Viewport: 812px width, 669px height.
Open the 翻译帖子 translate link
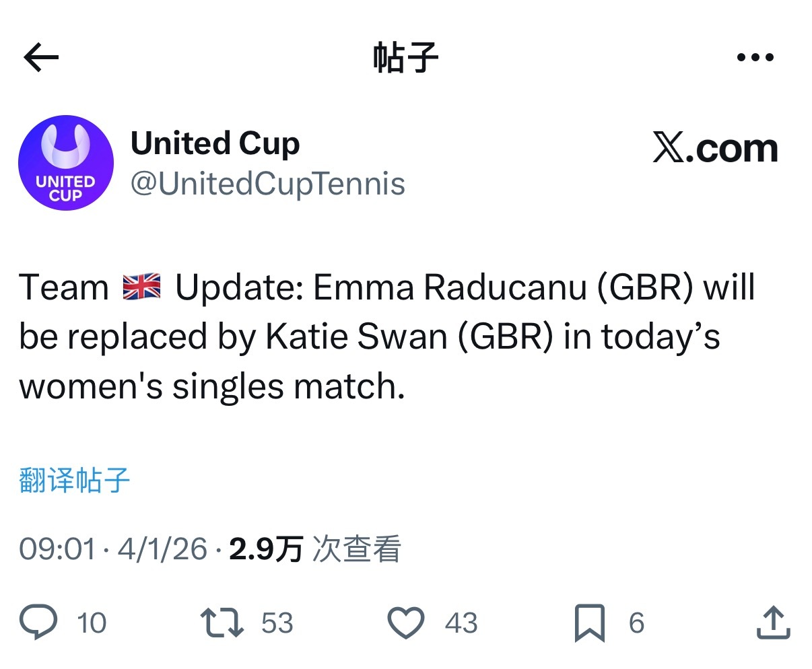point(74,479)
